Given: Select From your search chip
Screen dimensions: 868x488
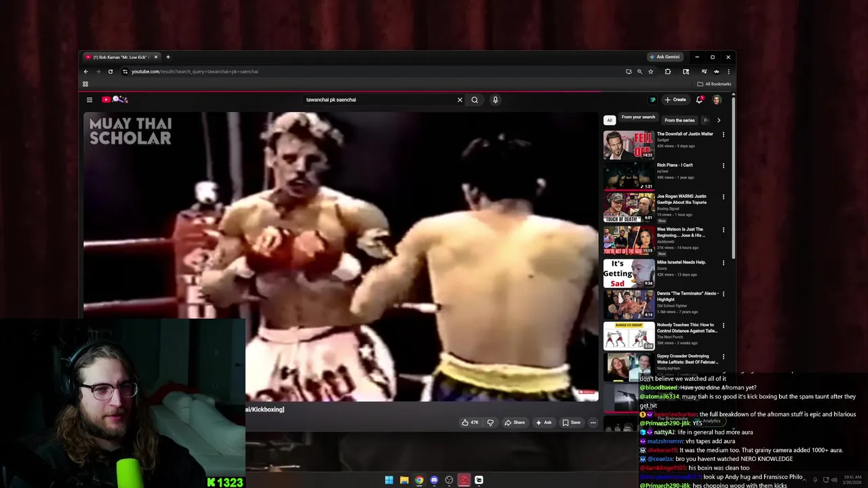Looking at the screenshot, I should point(638,117).
